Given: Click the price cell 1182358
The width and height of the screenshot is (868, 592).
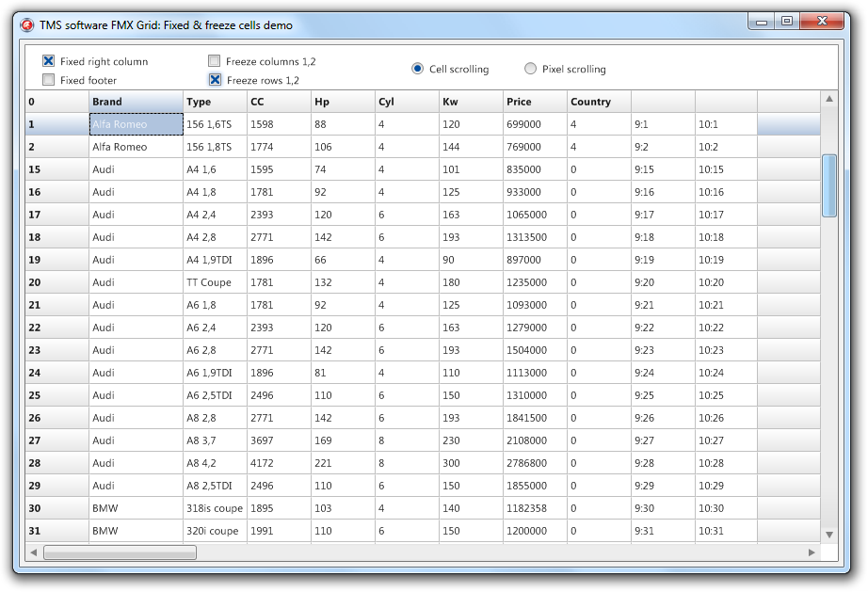Looking at the screenshot, I should (536, 508).
